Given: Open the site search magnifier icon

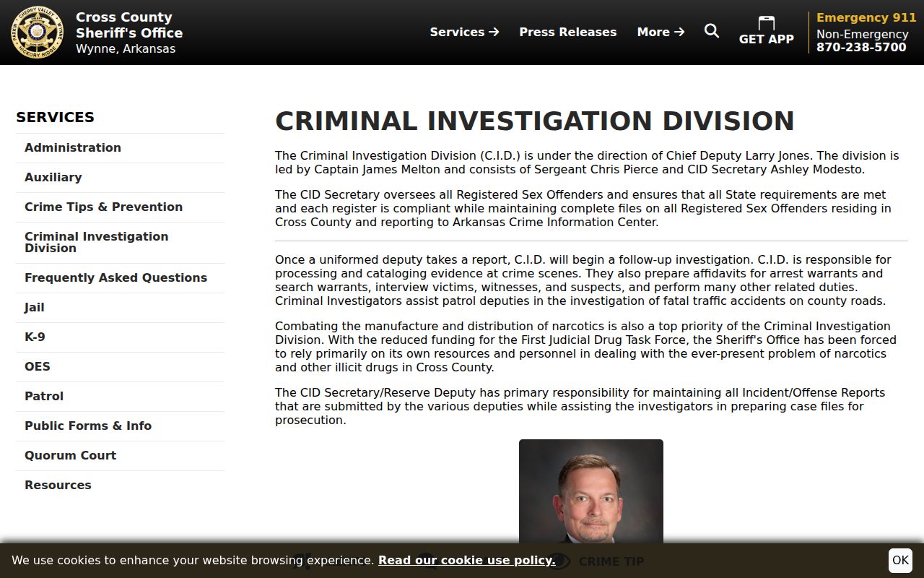Looking at the screenshot, I should (x=712, y=31).
